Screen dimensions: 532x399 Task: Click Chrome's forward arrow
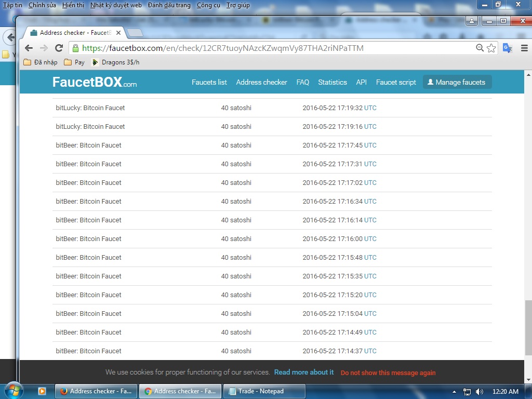pos(44,48)
